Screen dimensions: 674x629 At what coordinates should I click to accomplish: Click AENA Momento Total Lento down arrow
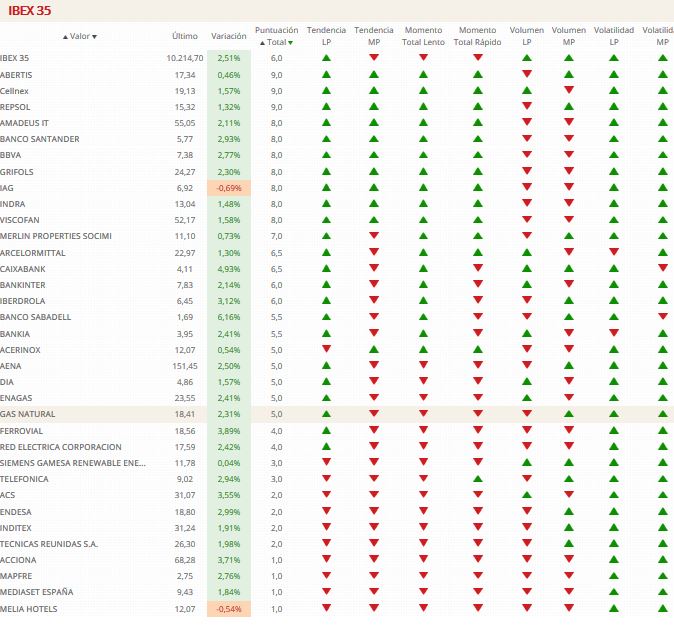423,365
